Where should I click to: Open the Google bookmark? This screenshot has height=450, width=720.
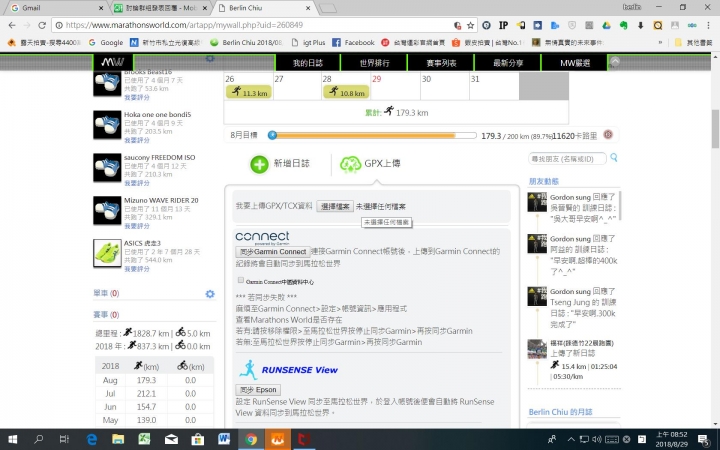[106, 43]
